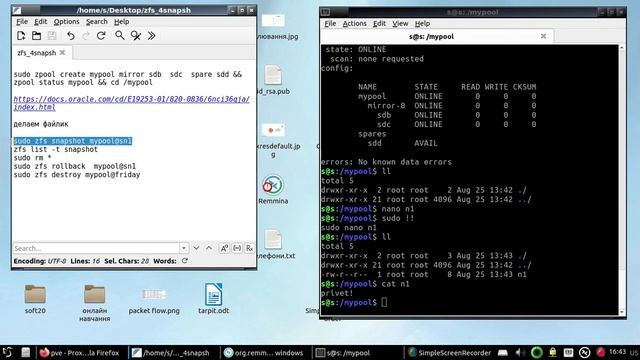
Task: Open the search history dropdown arrow
Action: (184, 248)
